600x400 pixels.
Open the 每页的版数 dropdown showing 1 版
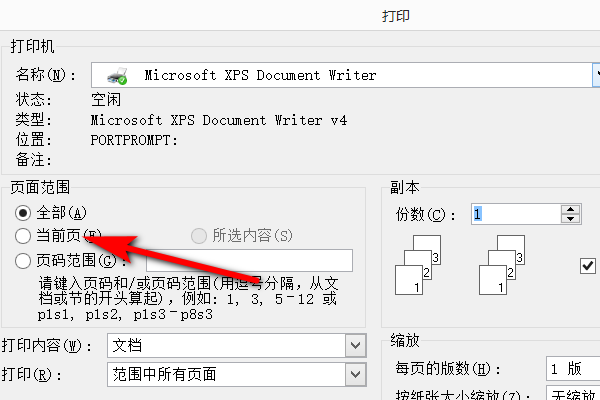(x=573, y=369)
